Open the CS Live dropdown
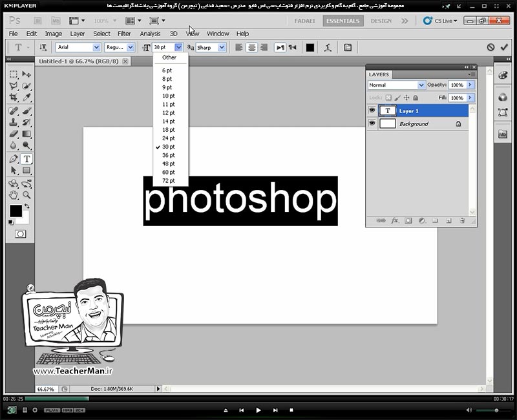The image size is (517, 420). [441, 21]
